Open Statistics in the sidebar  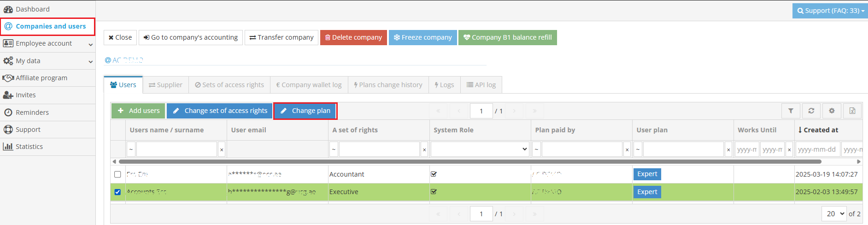coord(29,147)
